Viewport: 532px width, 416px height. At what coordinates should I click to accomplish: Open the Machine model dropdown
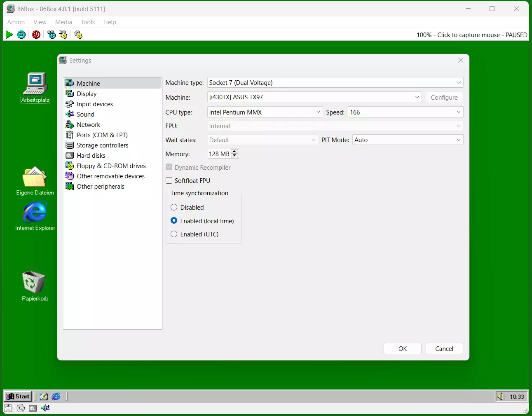point(314,97)
